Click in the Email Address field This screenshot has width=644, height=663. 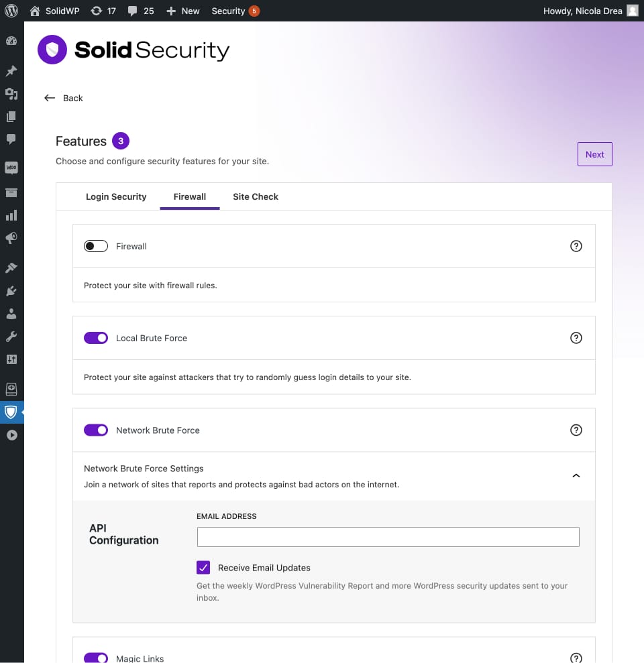[388, 537]
